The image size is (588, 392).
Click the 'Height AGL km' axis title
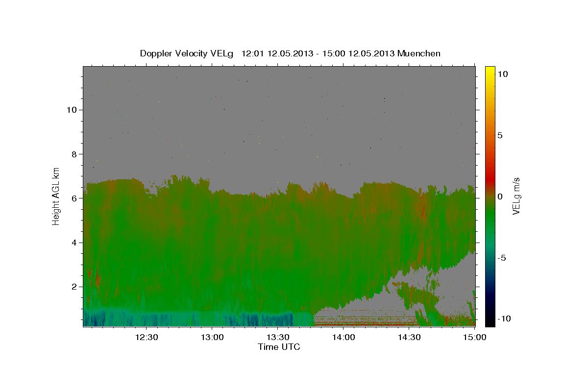[x=56, y=196]
